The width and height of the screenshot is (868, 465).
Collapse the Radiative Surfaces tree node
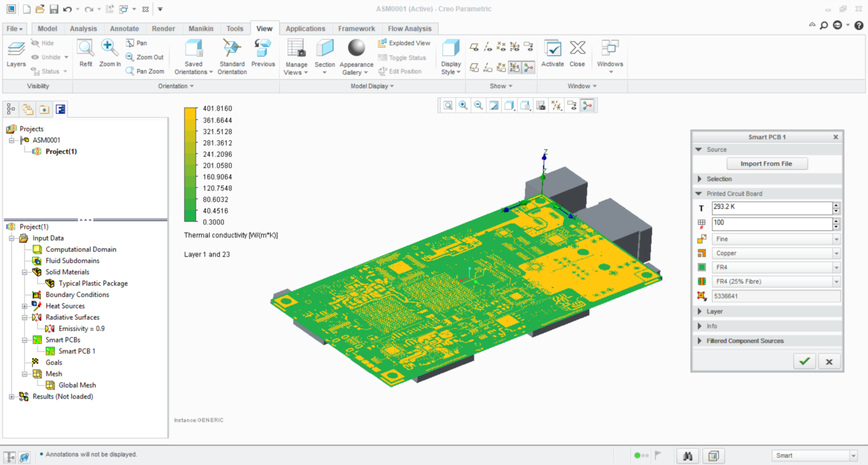click(x=25, y=317)
